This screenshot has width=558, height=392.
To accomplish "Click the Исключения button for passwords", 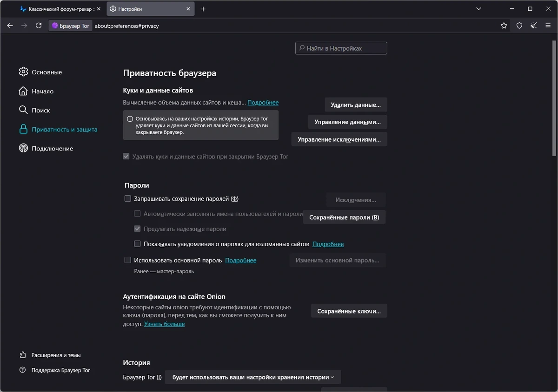I will click(356, 200).
